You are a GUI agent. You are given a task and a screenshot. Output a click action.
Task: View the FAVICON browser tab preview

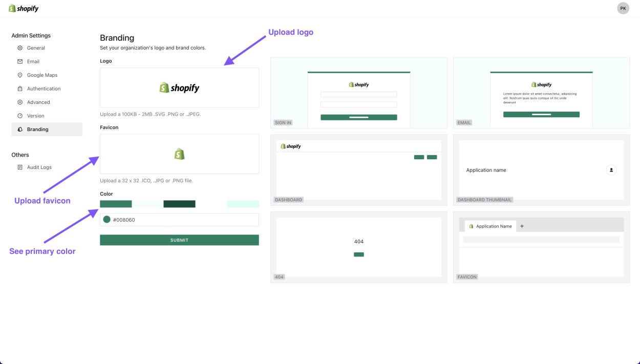[542, 247]
